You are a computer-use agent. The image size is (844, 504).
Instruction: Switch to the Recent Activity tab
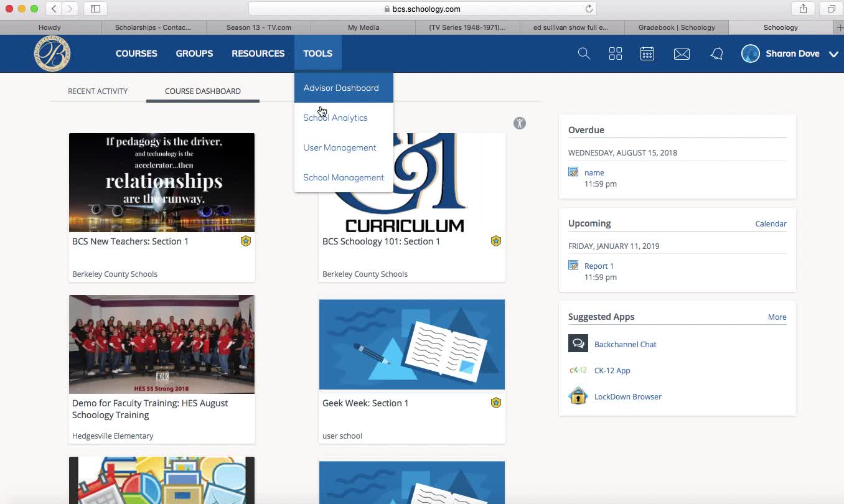[98, 91]
